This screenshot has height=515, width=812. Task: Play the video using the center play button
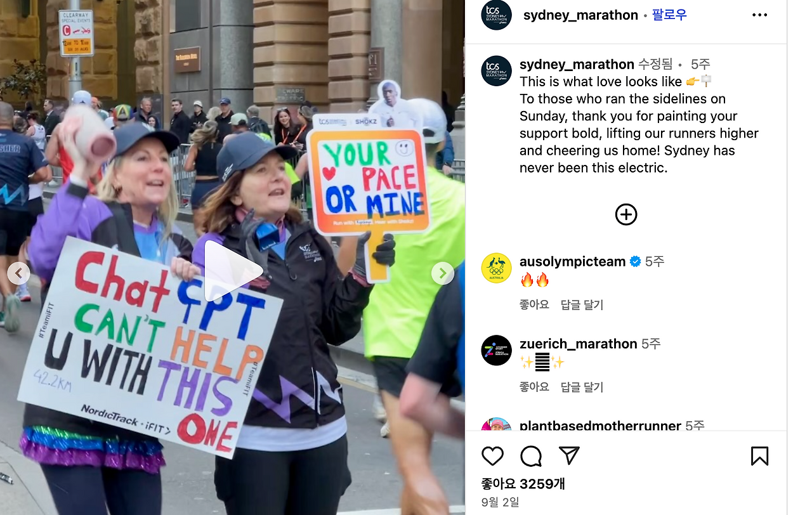coord(233,271)
